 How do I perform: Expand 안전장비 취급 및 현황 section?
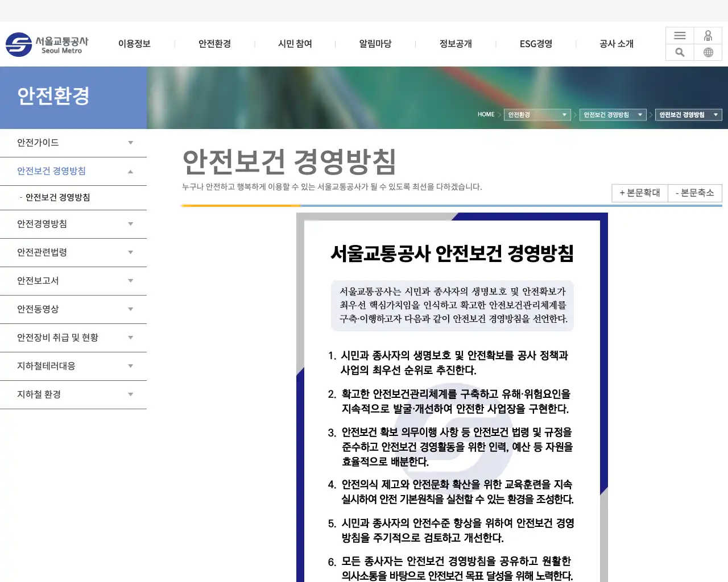tap(73, 338)
